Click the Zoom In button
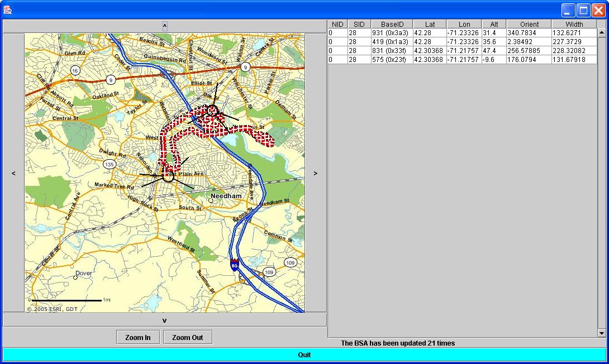The width and height of the screenshot is (609, 364). (x=137, y=337)
